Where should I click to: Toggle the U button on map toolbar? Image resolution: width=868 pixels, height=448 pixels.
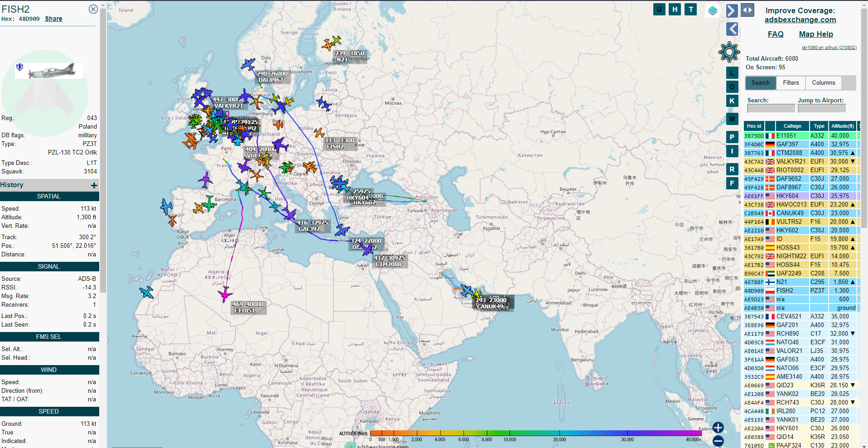click(x=659, y=9)
